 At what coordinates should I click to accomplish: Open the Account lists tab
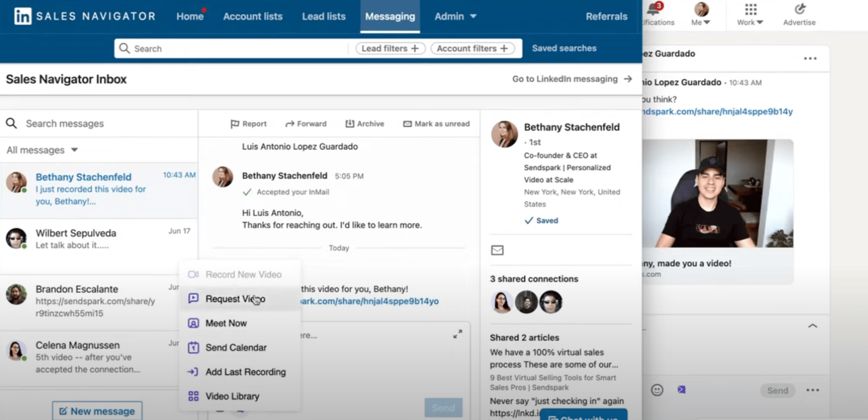pos(253,16)
